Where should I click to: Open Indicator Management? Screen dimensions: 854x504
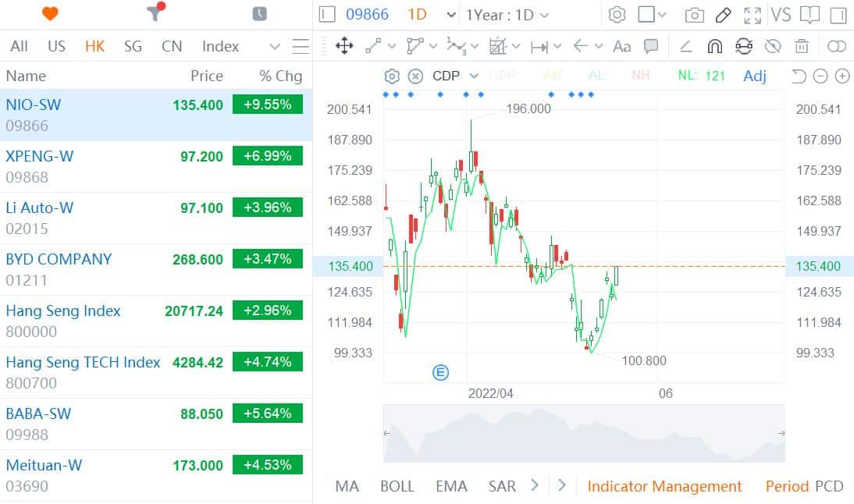pos(664,486)
